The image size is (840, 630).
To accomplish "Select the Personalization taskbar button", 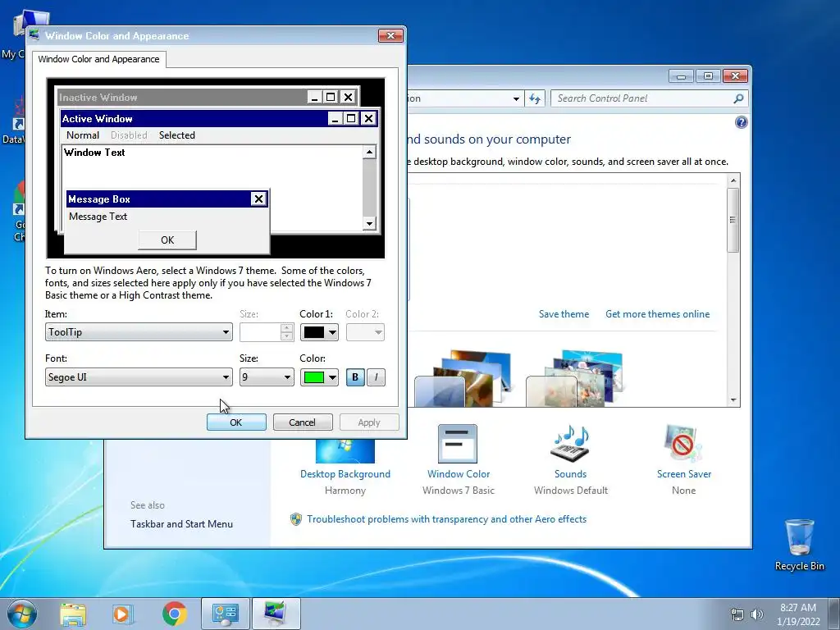I will [276, 614].
